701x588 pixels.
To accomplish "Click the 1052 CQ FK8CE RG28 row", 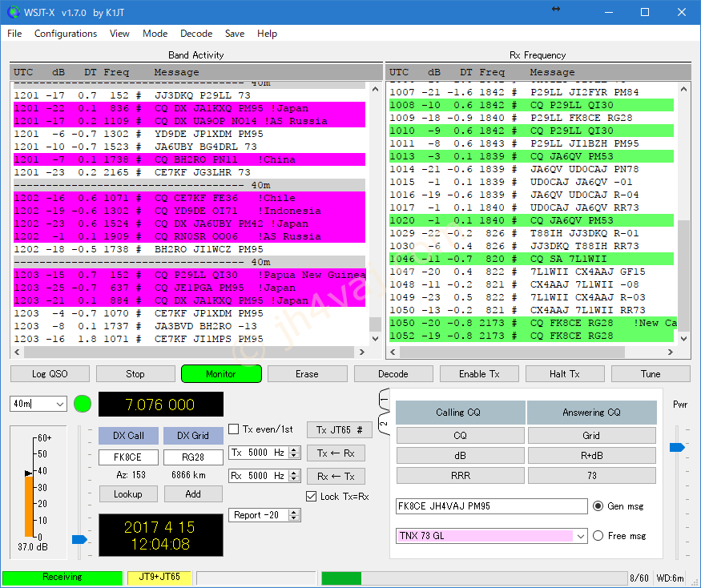I will [x=531, y=336].
